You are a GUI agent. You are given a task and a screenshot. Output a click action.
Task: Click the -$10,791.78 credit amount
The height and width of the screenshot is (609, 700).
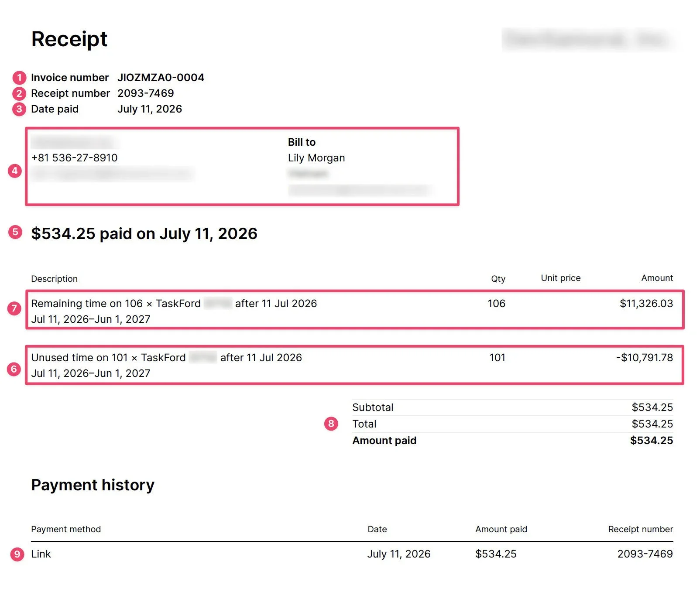point(645,358)
